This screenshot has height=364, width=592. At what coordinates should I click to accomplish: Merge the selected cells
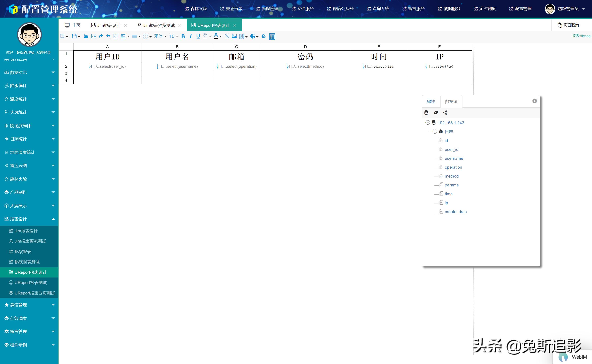point(116,36)
